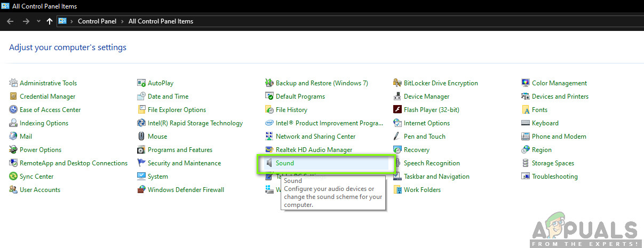Click the up arrow to parent folder
The width and height of the screenshot is (644, 248).
50,21
